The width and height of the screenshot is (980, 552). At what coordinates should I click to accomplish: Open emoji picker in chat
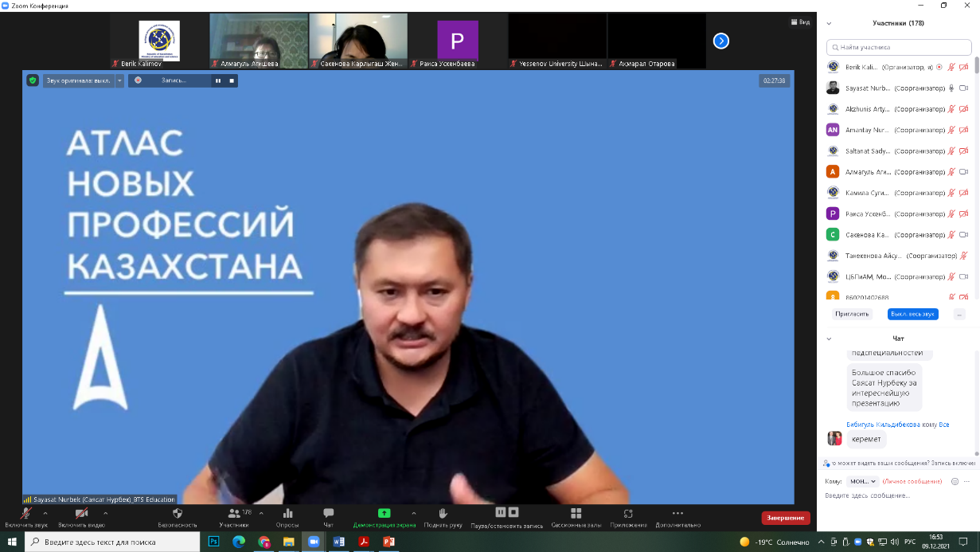955,481
